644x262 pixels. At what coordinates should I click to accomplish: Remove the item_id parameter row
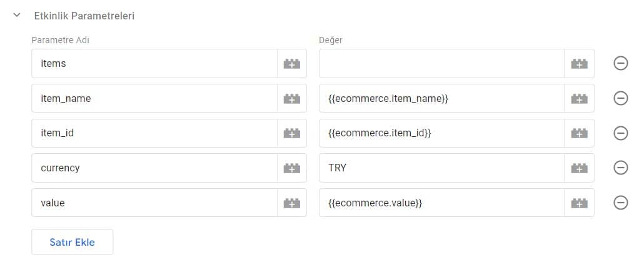621,133
